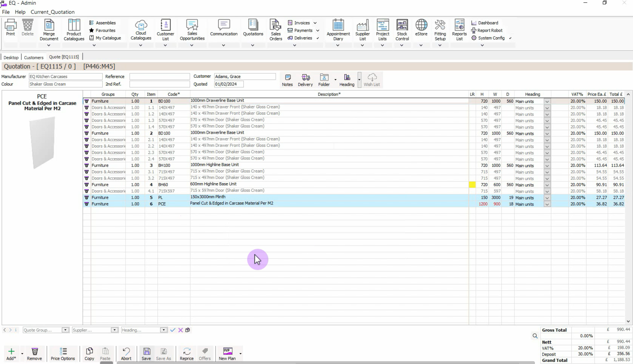Open the Appointment Diary
Image resolution: width=633 pixels, height=364 pixels.
click(338, 30)
